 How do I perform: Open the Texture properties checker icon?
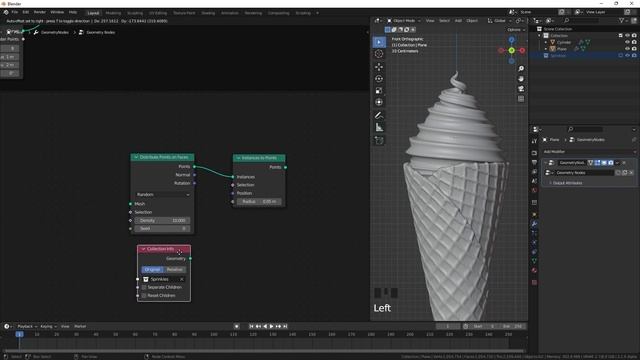click(x=534, y=282)
